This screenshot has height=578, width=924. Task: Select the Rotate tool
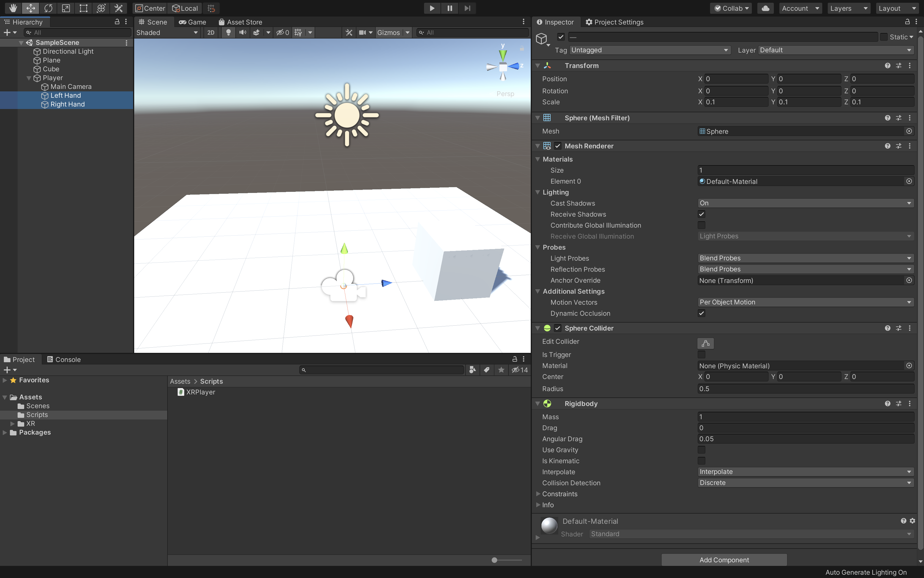point(48,8)
